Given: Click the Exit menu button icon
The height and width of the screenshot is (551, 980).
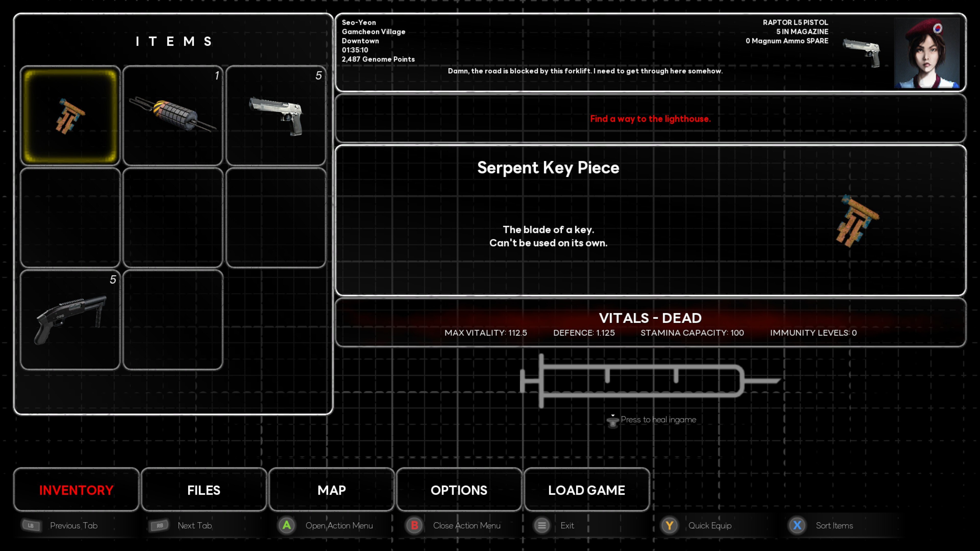Looking at the screenshot, I should tap(542, 525).
